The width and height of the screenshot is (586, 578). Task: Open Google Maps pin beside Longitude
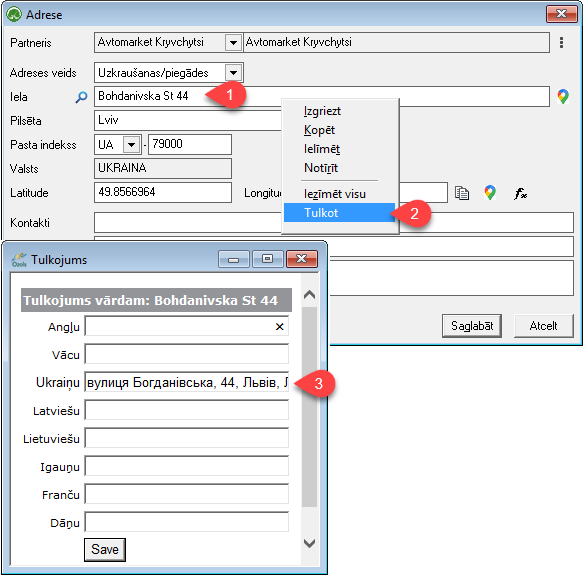[490, 193]
